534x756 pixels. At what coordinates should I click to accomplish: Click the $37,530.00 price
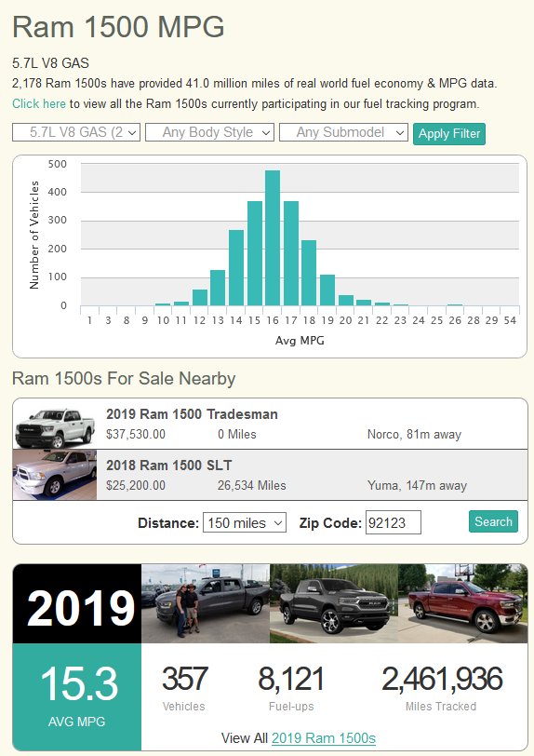coord(136,434)
